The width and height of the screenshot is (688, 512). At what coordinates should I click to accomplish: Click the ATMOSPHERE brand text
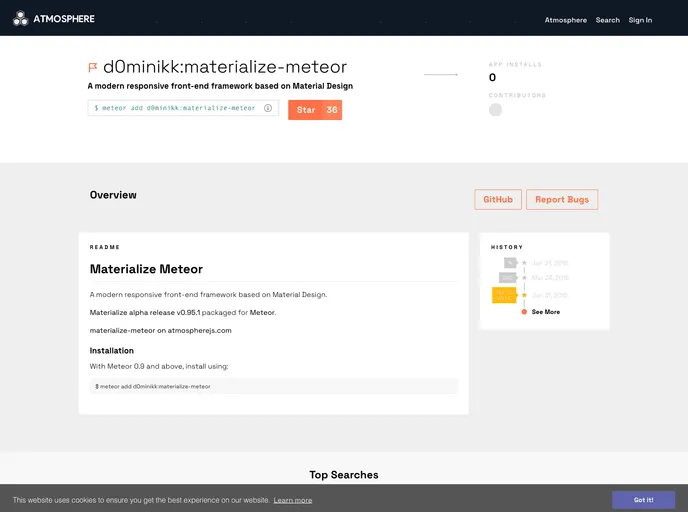(x=64, y=19)
